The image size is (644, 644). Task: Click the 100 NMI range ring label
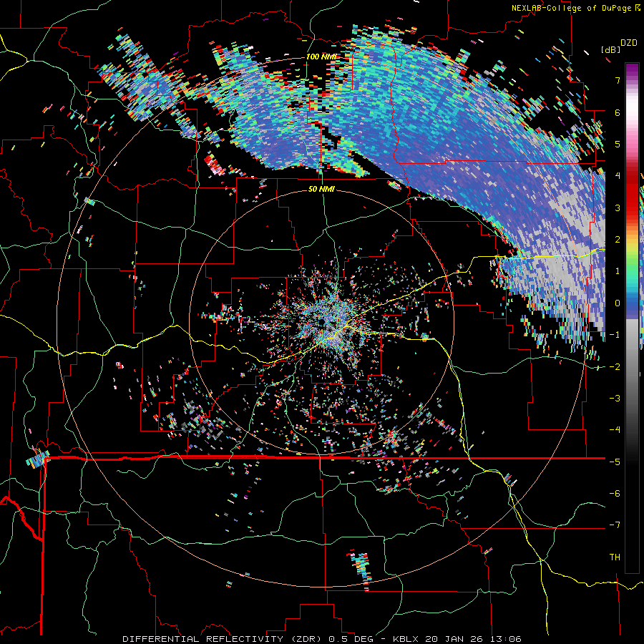(x=321, y=57)
